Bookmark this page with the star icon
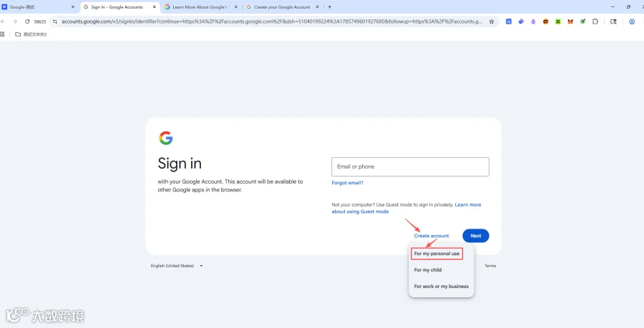The height and width of the screenshot is (328, 644). (x=492, y=21)
